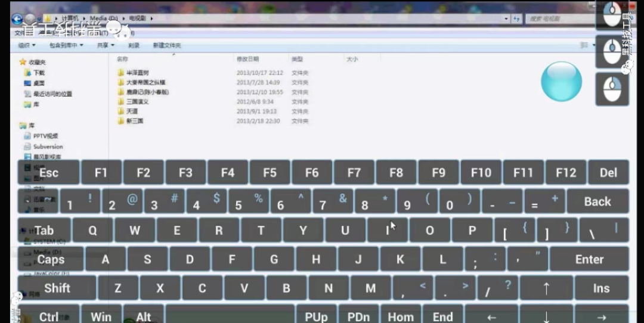
Task: Click the 2012/6/8 9:34 date cell
Action: 255,101
